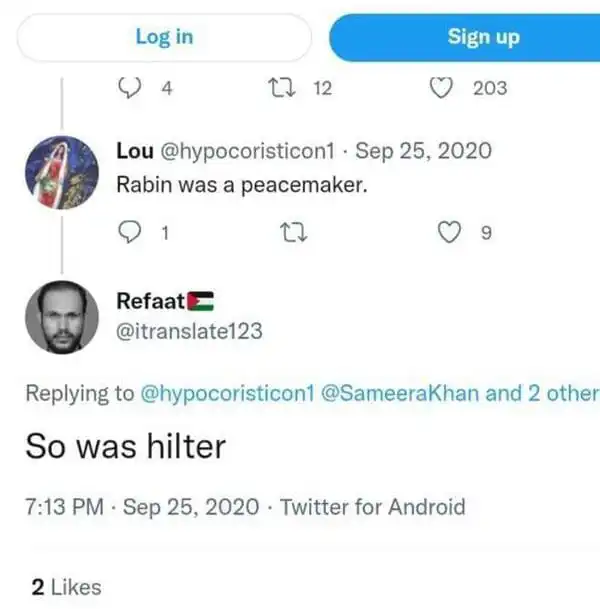
Task: Reply to Lou's tweet via bubble icon
Action: 130,233
